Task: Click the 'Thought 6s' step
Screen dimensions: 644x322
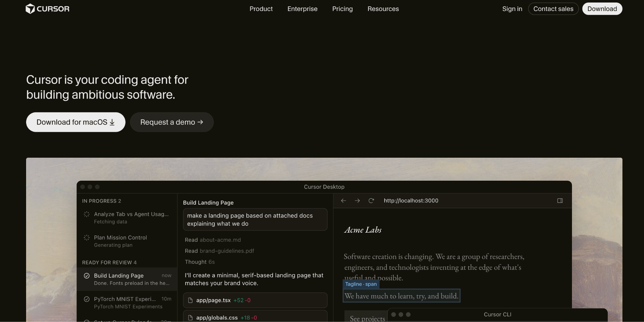Action: point(200,262)
